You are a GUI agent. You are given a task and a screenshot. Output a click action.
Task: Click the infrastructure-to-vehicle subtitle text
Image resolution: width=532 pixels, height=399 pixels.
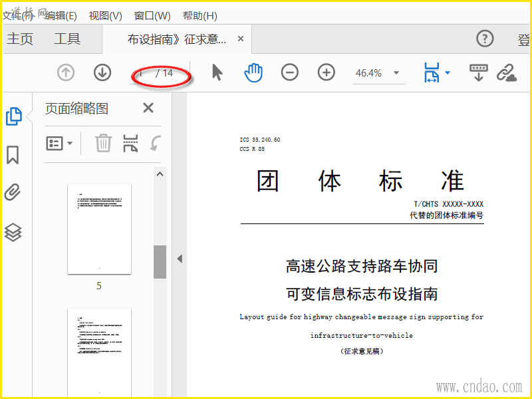coord(362,335)
